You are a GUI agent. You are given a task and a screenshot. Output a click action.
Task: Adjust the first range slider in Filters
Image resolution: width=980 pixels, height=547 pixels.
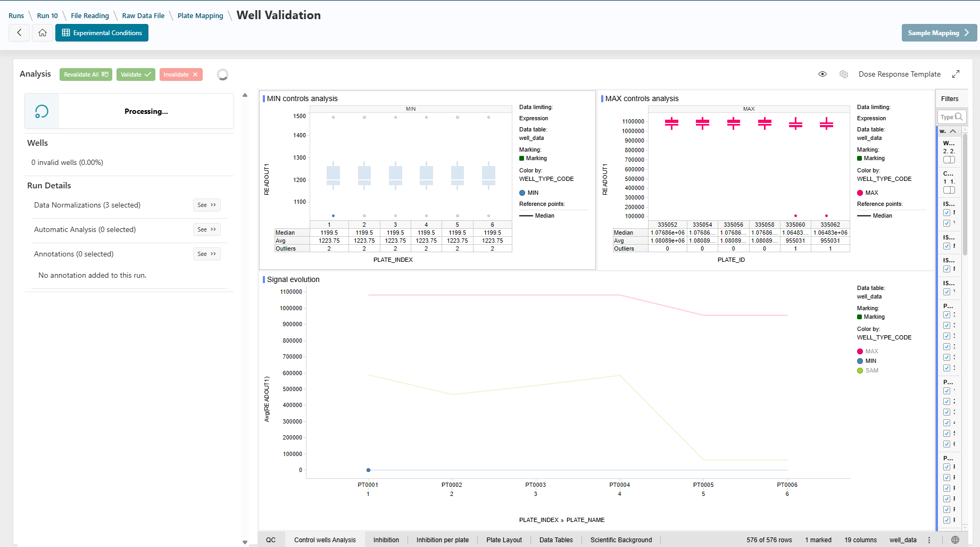949,160
